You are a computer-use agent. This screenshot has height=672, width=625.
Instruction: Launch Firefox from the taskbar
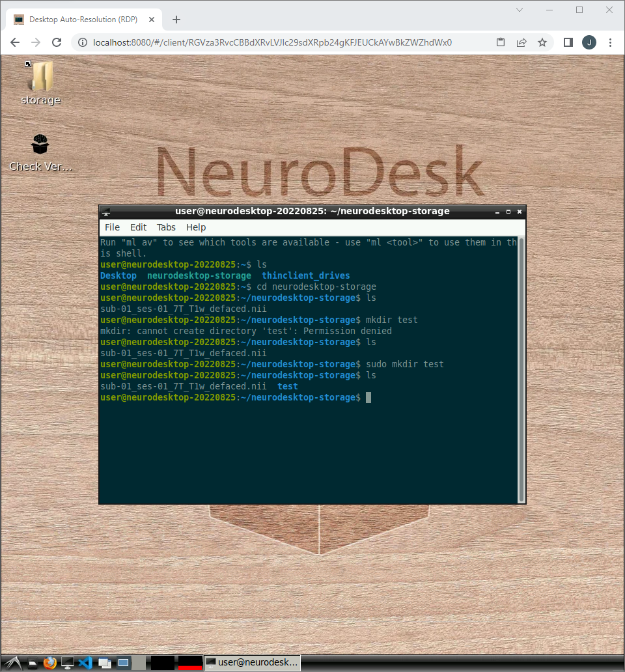point(50,662)
